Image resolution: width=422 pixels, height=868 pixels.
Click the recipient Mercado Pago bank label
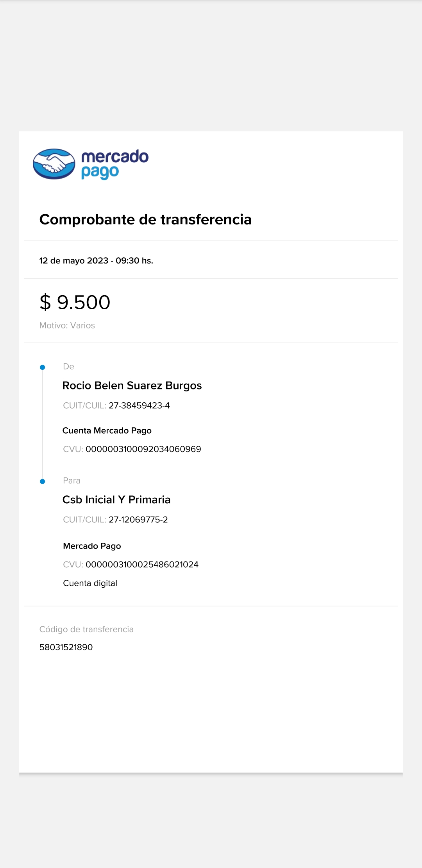(x=92, y=546)
